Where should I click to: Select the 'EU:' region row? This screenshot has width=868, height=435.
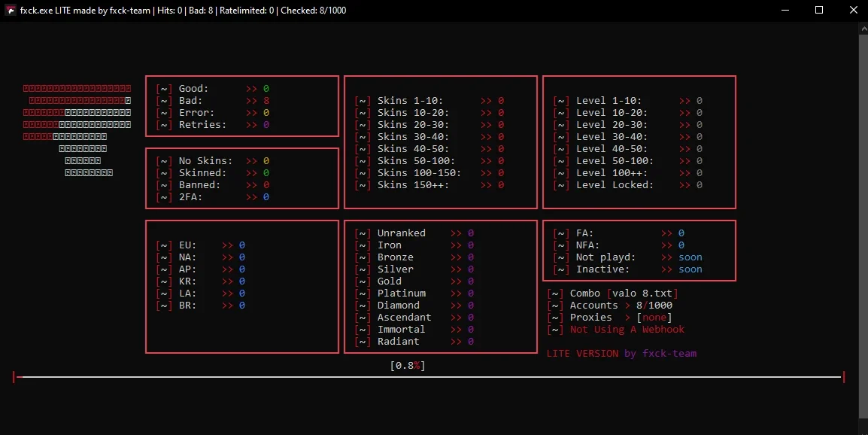(x=200, y=245)
